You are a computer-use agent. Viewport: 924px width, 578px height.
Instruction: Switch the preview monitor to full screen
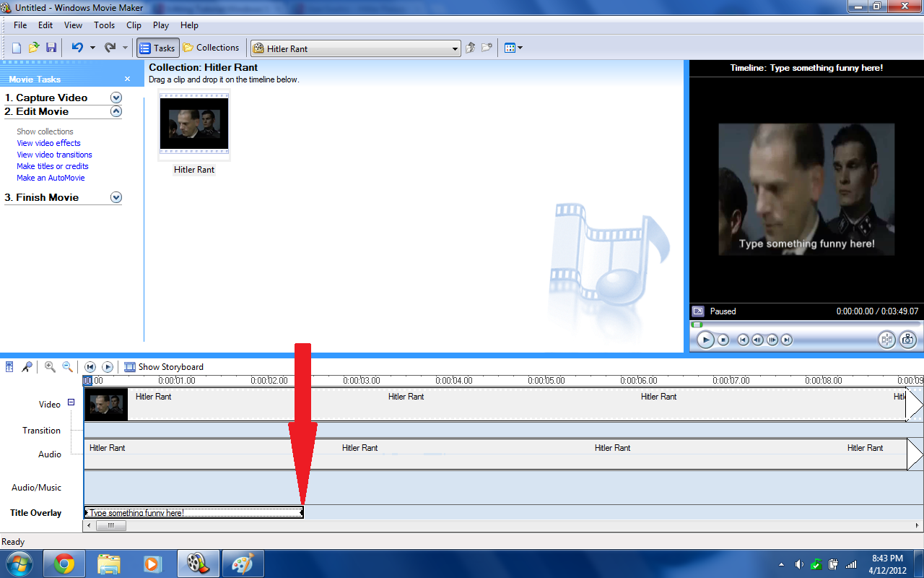(x=698, y=311)
